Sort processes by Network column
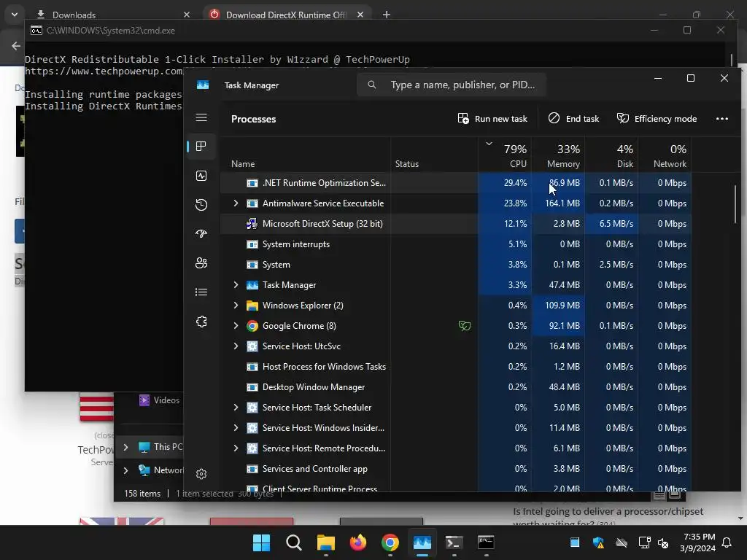Viewport: 747px width, 560px height. 665,155
